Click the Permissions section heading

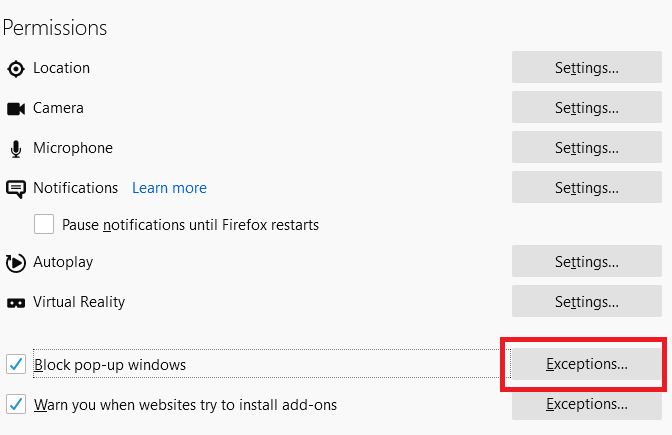55,28
